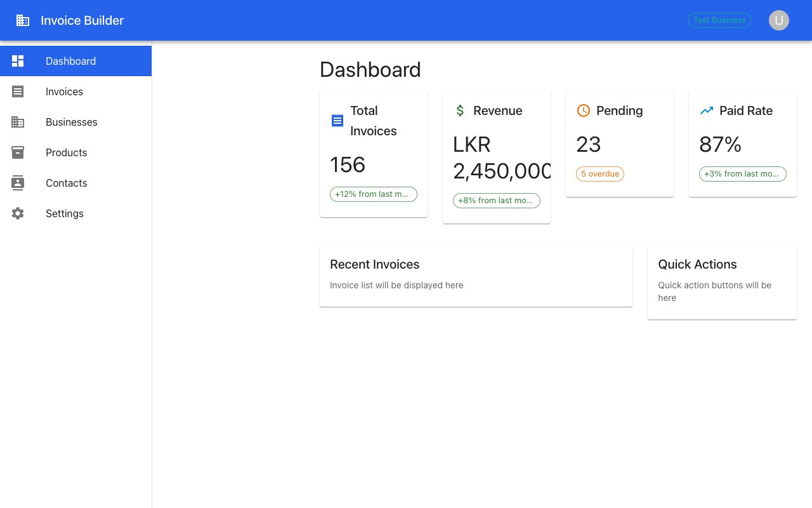
Task: Select the Products inventory icon in sidebar
Action: (x=18, y=152)
